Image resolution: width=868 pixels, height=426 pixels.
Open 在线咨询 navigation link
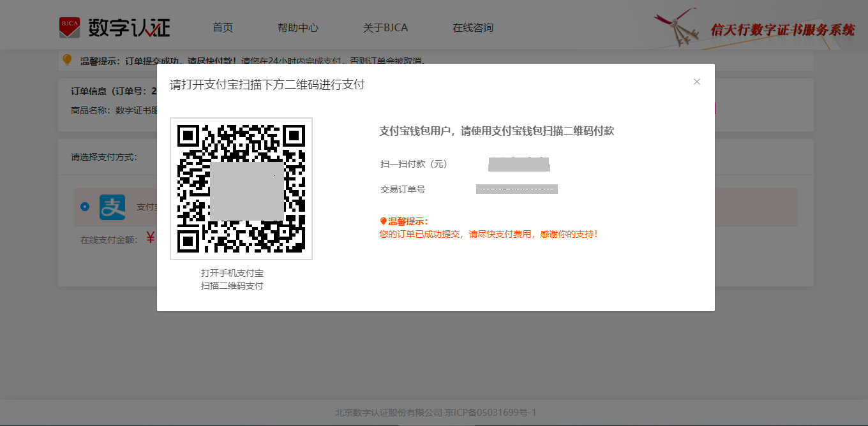pos(473,27)
